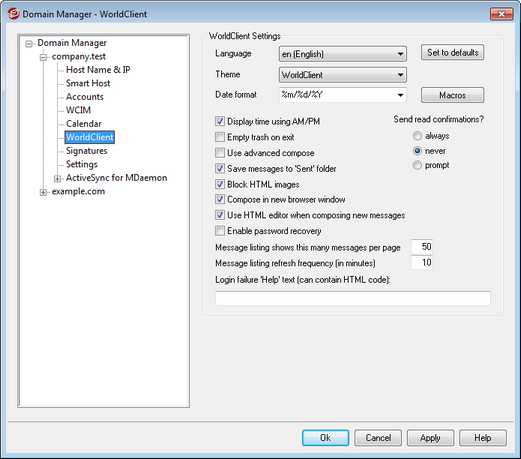Screen dimensions: 521x459
Task: Open the Accounts page
Action: click(x=85, y=97)
